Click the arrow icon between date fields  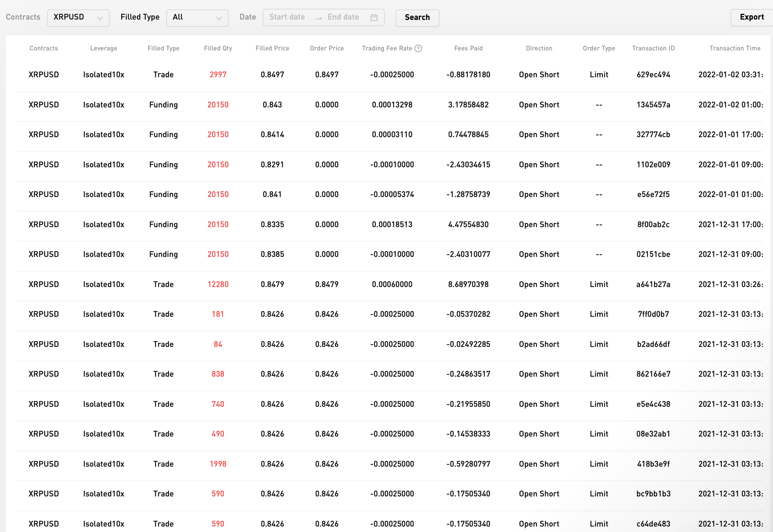click(x=318, y=18)
